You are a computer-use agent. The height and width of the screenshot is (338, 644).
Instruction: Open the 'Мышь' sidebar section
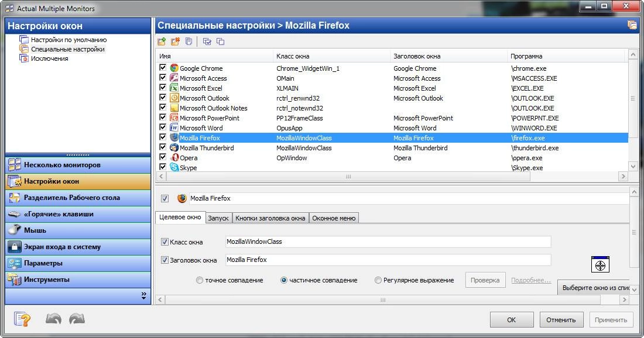pos(78,230)
